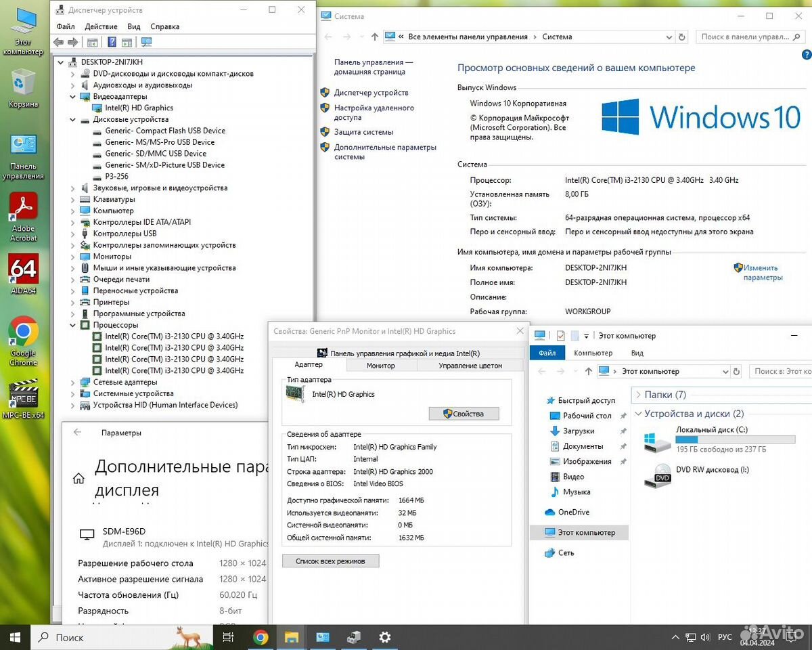The image size is (812, 650).
Task: Open Диспетчер устройств link in Система
Action: (371, 93)
